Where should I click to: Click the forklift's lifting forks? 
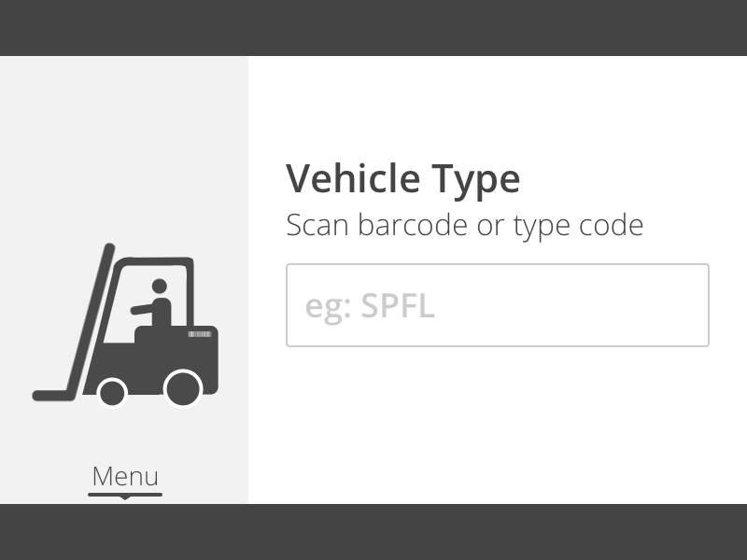pyautogui.click(x=56, y=395)
